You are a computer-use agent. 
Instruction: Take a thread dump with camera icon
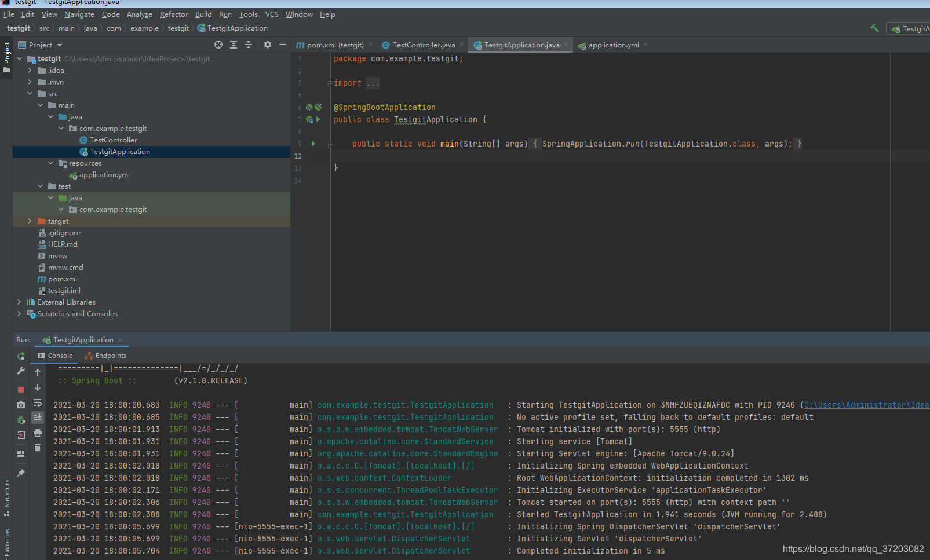21,404
